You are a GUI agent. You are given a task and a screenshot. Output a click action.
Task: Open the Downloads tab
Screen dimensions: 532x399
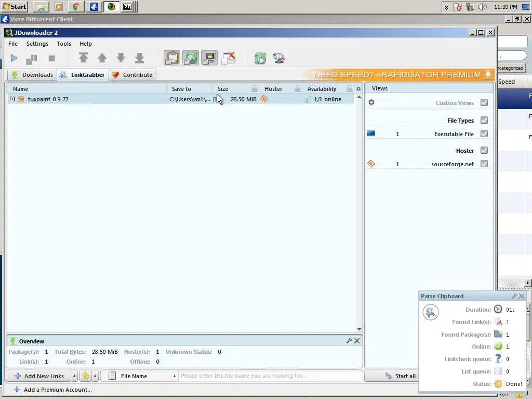click(32, 75)
